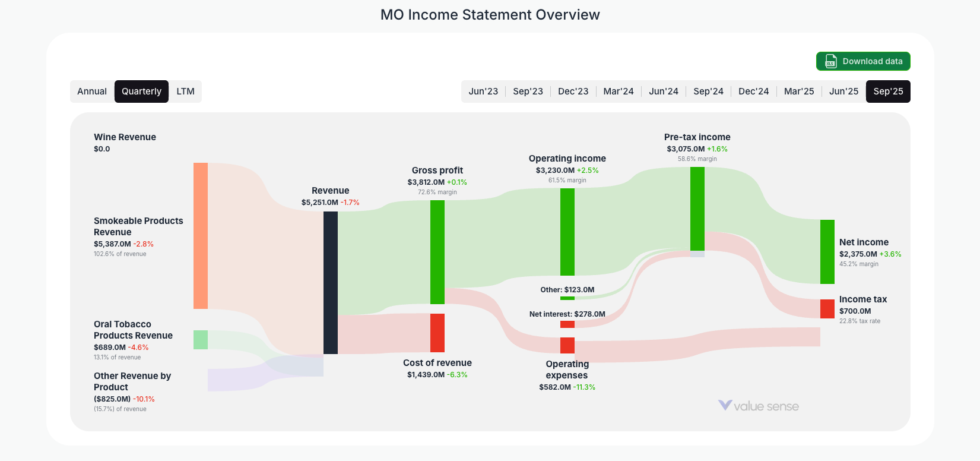Keep Quarterly view selected
Image resolution: width=980 pixels, height=461 pixels.
pyautogui.click(x=141, y=91)
